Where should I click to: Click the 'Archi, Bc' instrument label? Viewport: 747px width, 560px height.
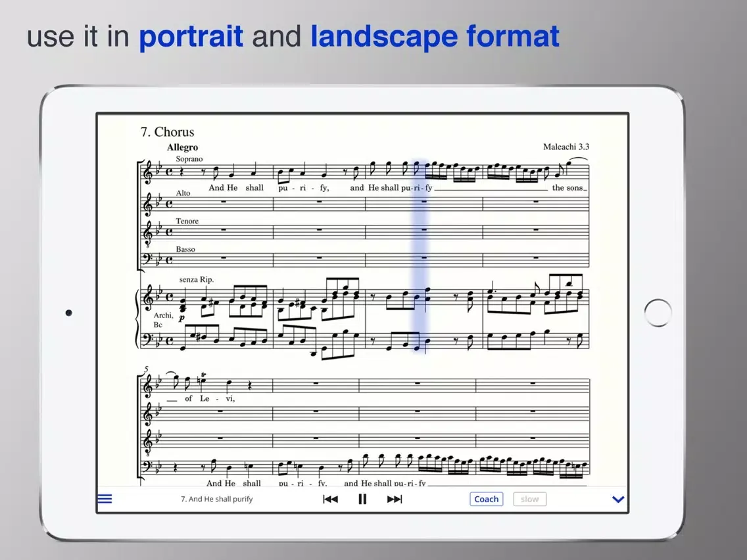tap(163, 319)
